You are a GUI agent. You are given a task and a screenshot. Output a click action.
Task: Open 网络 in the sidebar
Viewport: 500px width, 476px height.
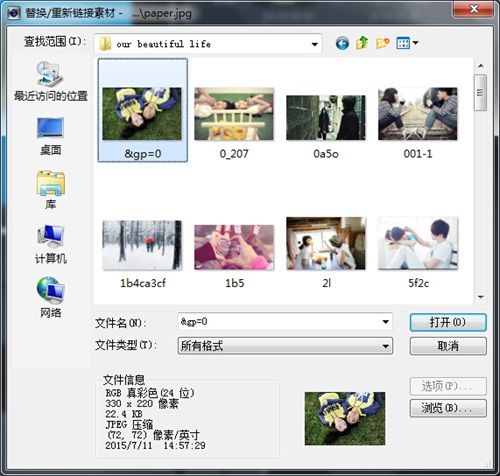[51, 297]
